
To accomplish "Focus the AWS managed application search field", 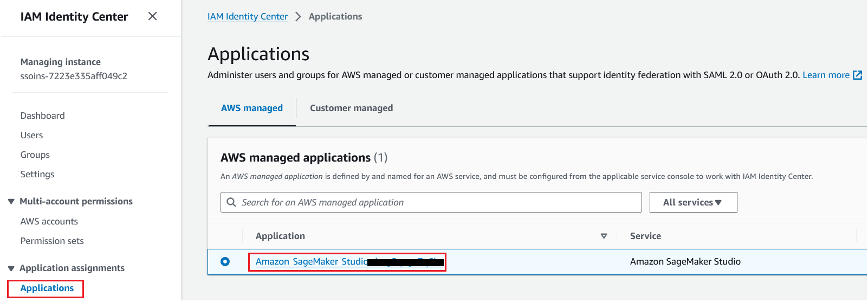I will click(431, 202).
